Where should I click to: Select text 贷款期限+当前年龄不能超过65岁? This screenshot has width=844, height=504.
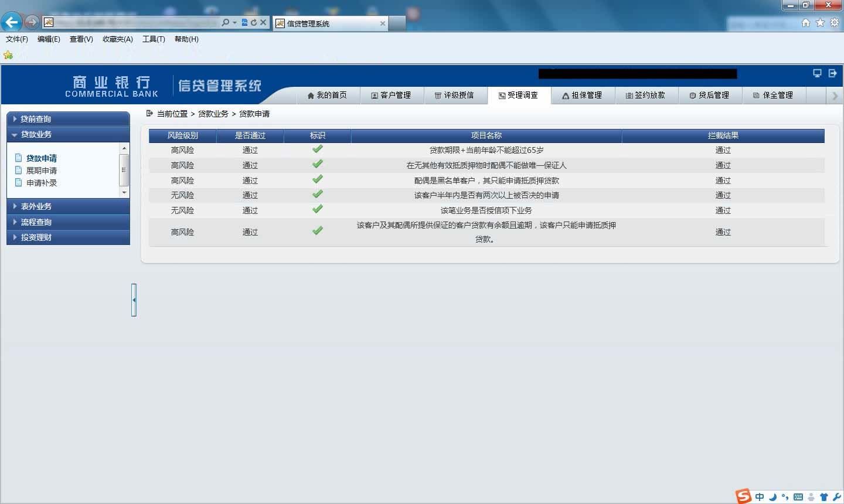point(486,150)
